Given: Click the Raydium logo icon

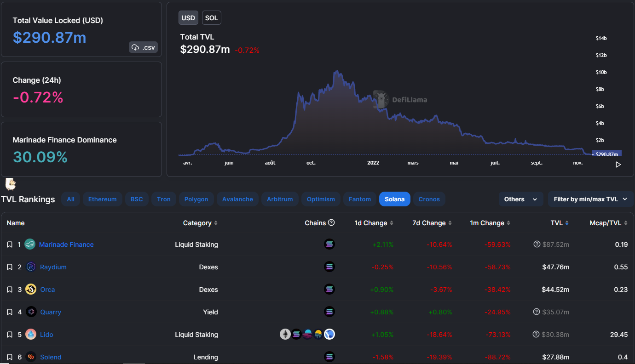Looking at the screenshot, I should [x=31, y=267].
